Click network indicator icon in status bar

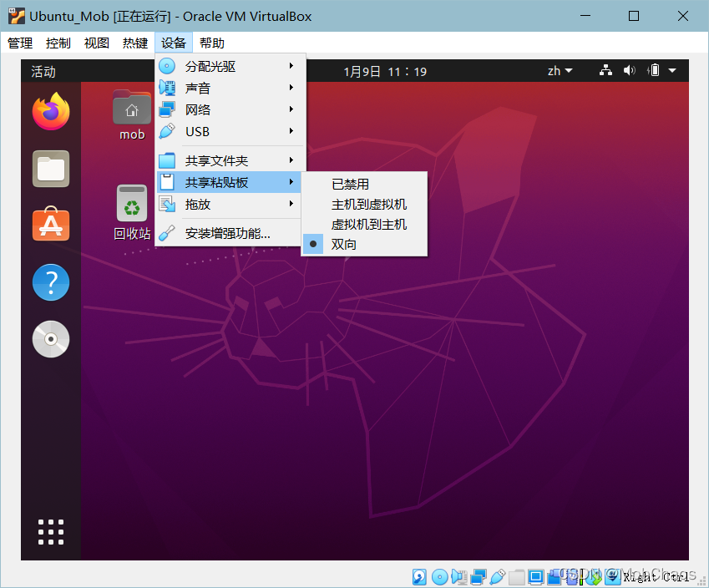coord(479,576)
